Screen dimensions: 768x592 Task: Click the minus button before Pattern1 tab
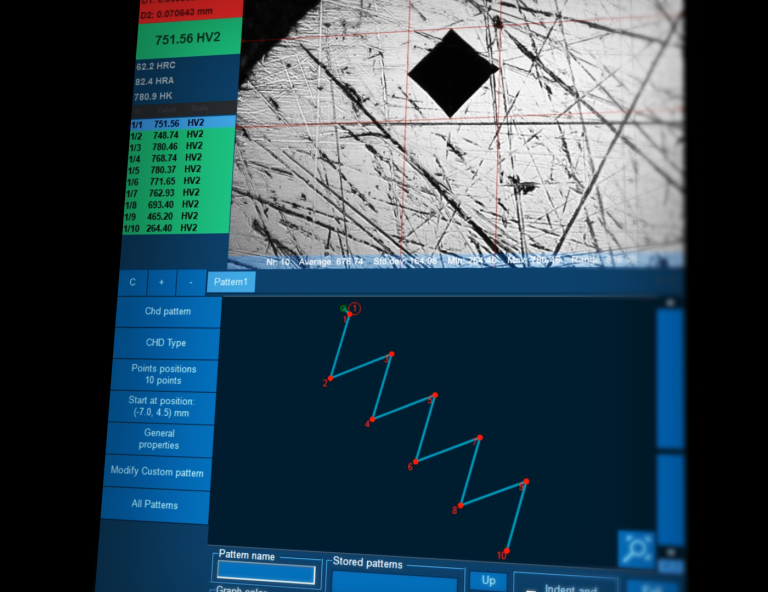pyautogui.click(x=191, y=283)
